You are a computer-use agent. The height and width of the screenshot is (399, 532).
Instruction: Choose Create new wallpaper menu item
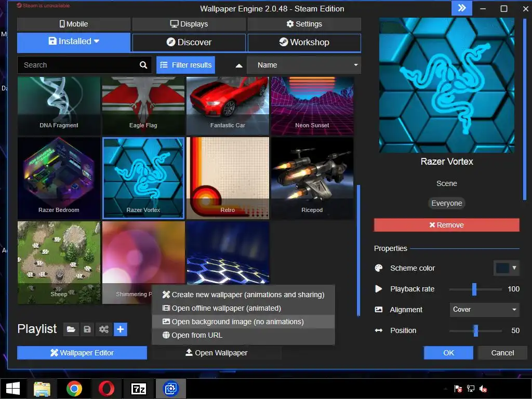pyautogui.click(x=243, y=295)
